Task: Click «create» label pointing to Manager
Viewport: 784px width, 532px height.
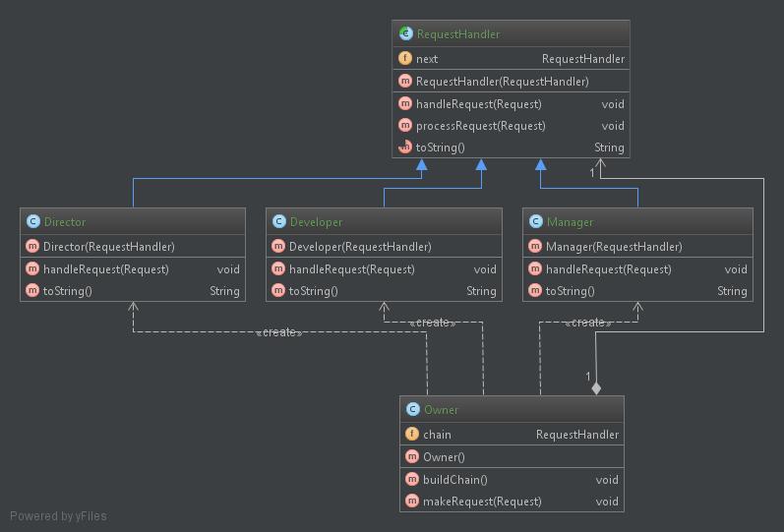Action: coord(588,323)
